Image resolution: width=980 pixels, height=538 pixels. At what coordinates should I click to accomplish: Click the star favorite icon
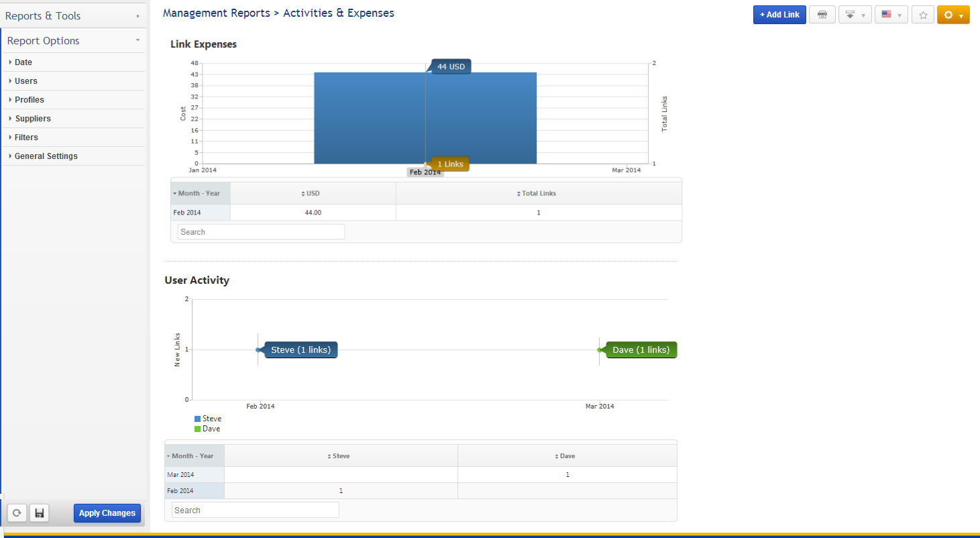[923, 15]
